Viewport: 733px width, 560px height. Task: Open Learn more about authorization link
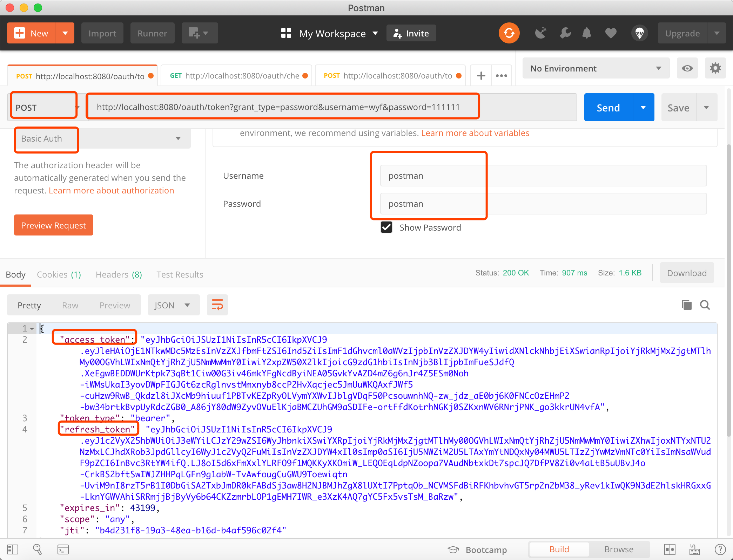tap(111, 190)
